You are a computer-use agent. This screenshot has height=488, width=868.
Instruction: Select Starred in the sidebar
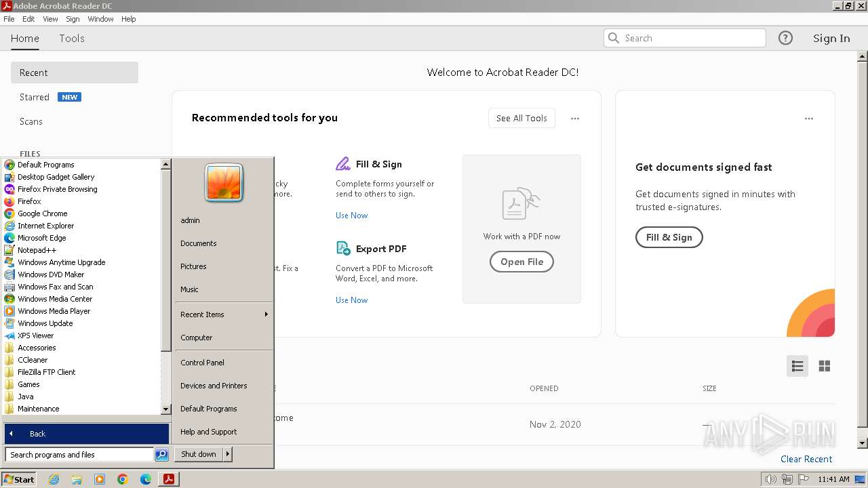(x=35, y=97)
